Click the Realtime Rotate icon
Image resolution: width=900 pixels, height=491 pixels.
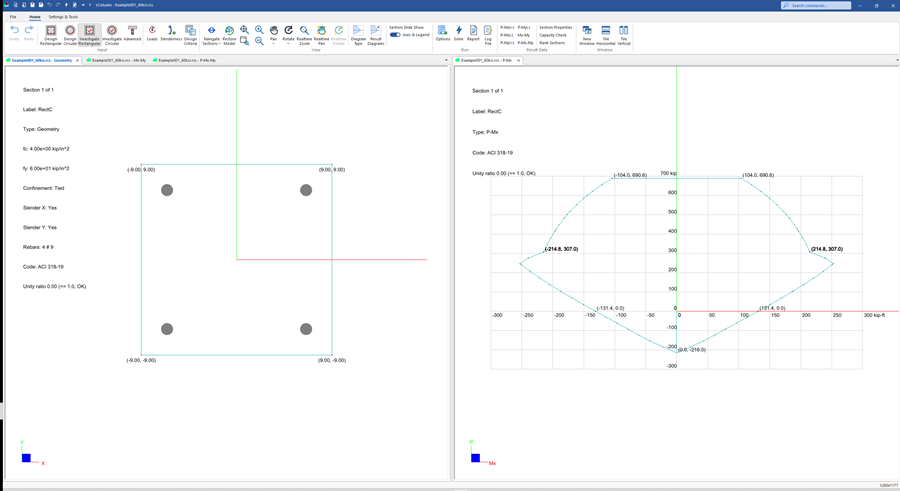[339, 30]
